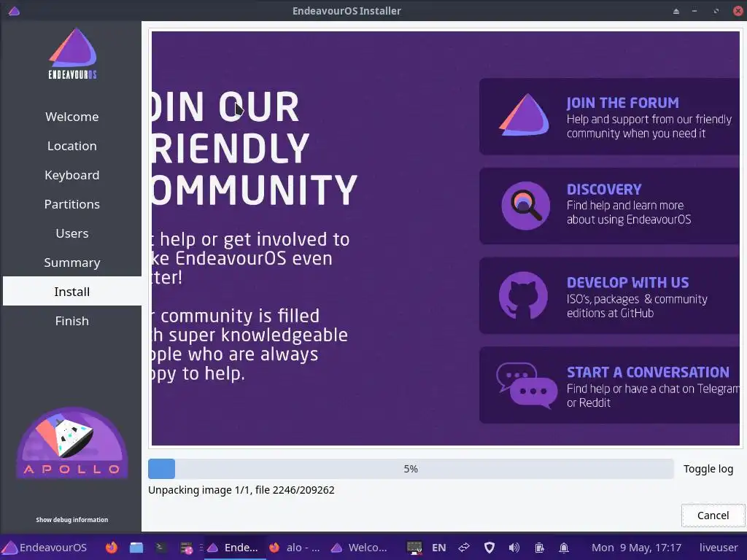Click the DEVELOP WITH US heading
Viewport: 747px width, 560px height.
point(627,283)
